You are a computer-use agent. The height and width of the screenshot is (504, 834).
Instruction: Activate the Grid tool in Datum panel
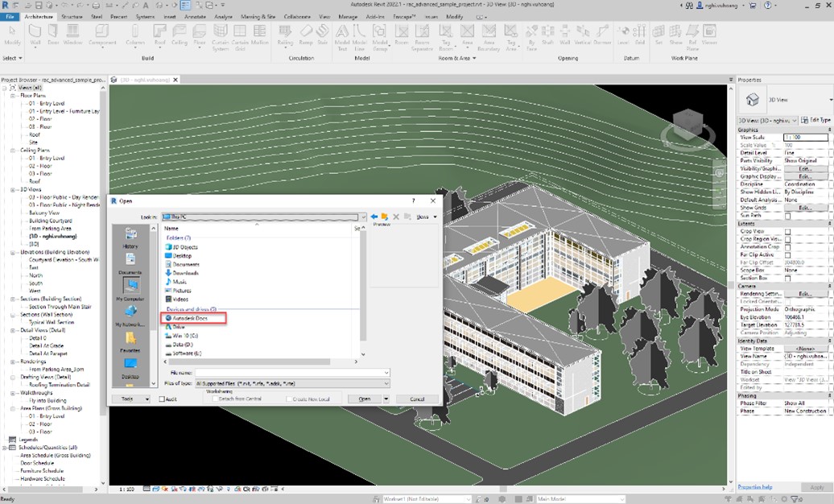pyautogui.click(x=640, y=35)
